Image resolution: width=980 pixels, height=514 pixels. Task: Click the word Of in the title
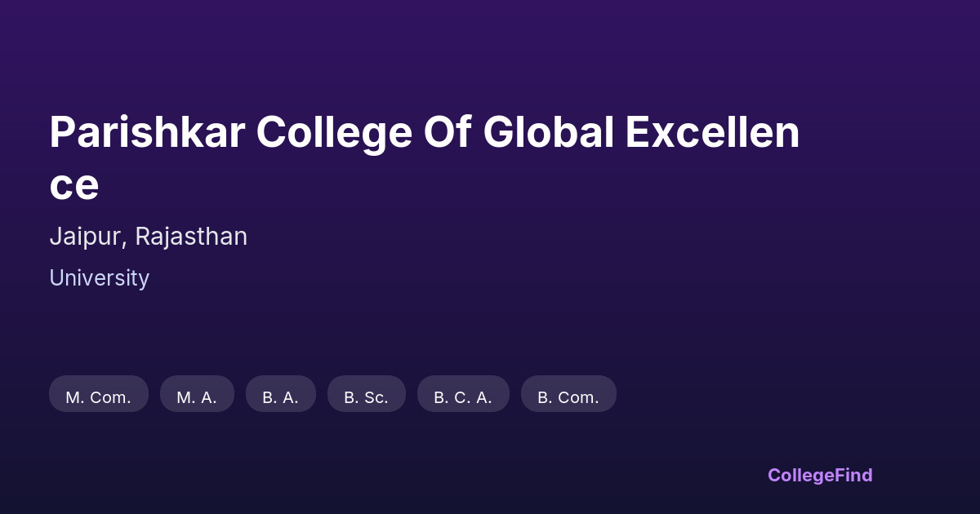(447, 132)
